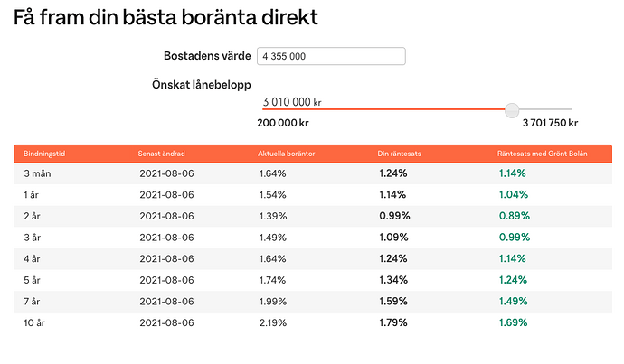
Task: Click the 1.69% Grönt Bolån rate
Action: click(x=515, y=322)
